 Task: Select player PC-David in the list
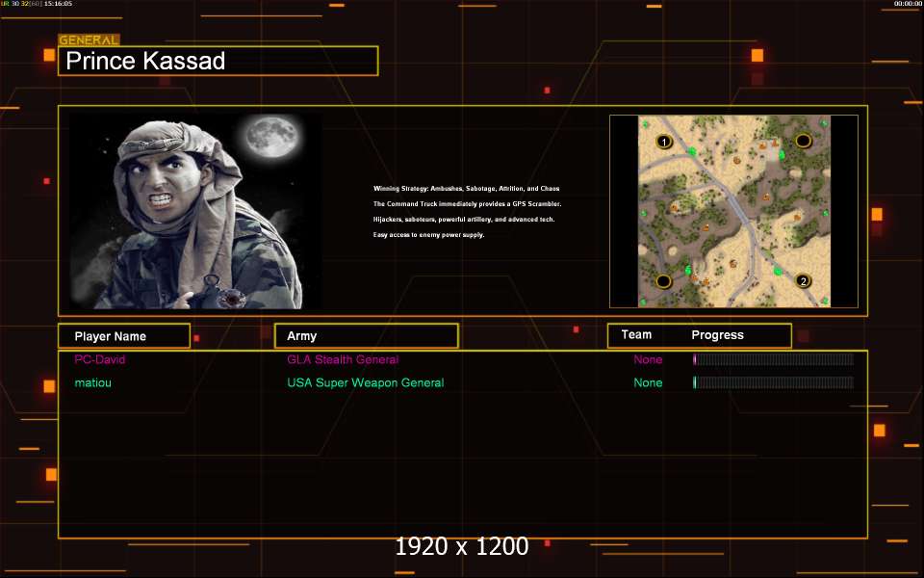click(100, 360)
